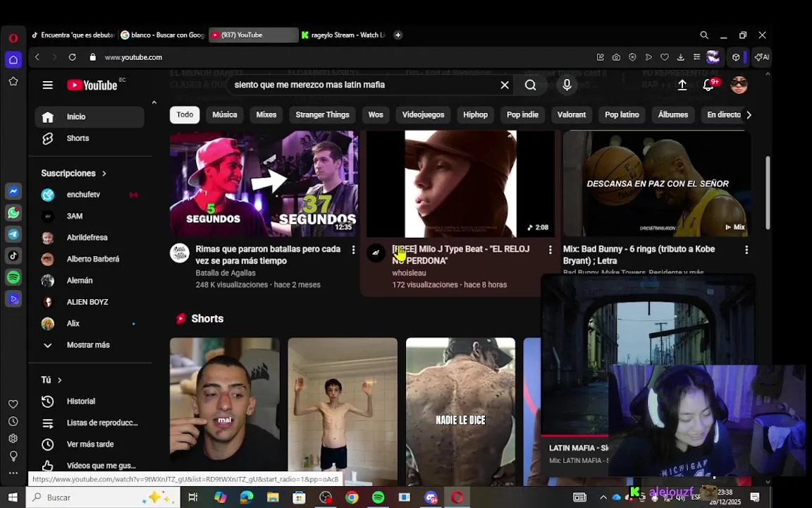Open the notifications bell

pos(708,85)
